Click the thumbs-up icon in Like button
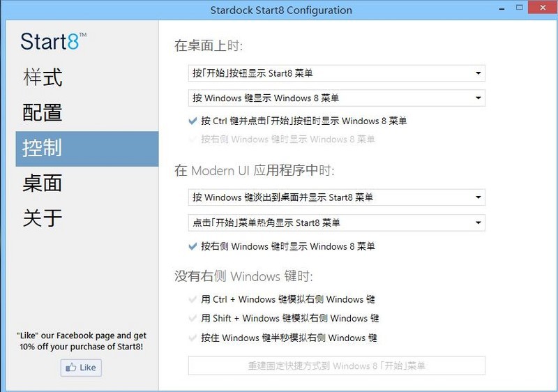Image resolution: width=558 pixels, height=392 pixels. click(71, 367)
